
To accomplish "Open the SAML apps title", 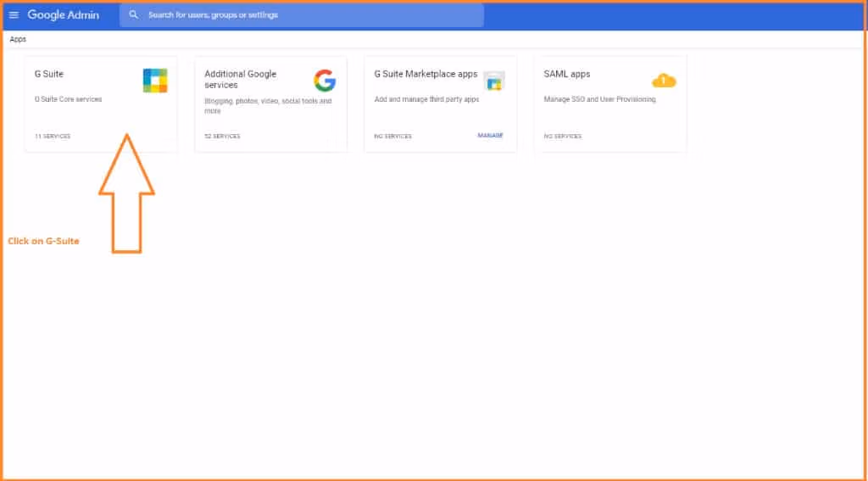I will (566, 74).
